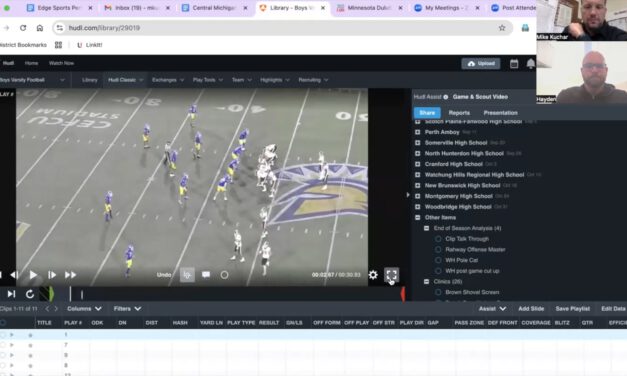The height and width of the screenshot is (376, 627).
Task: Open Library nav item
Action: [x=90, y=80]
